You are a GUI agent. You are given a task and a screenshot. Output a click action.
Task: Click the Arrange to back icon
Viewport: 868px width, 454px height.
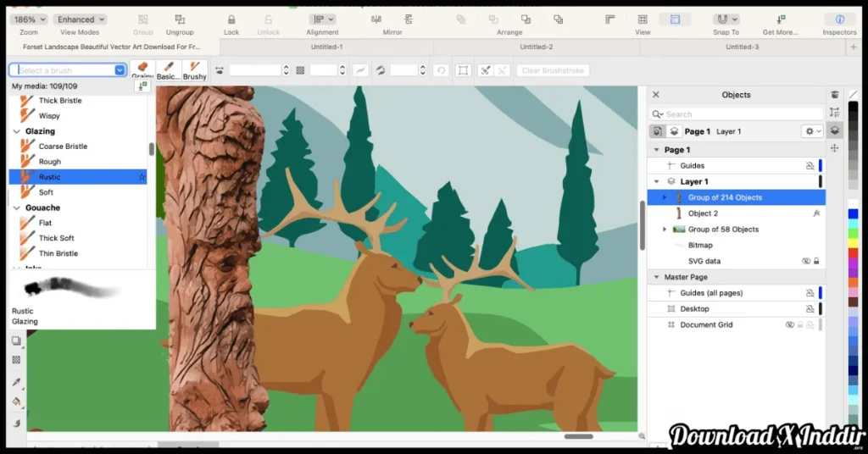(558, 19)
